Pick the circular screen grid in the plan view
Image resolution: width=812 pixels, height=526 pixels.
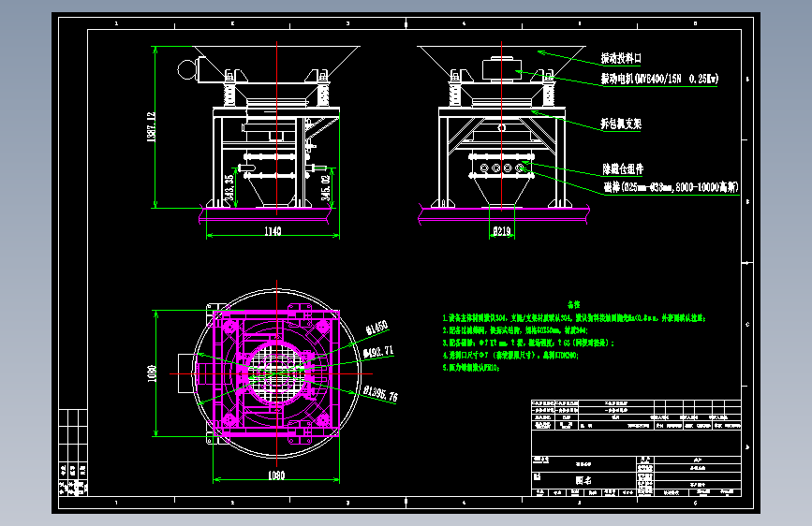click(x=276, y=373)
